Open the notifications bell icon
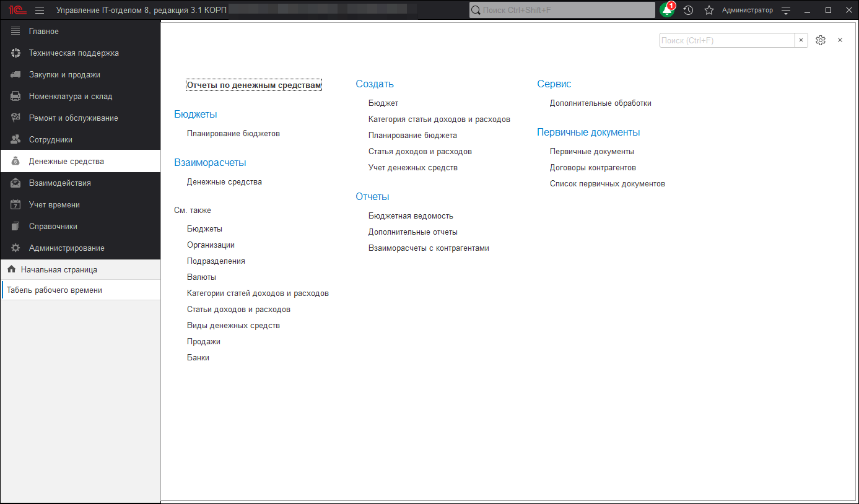The width and height of the screenshot is (859, 504). click(667, 10)
